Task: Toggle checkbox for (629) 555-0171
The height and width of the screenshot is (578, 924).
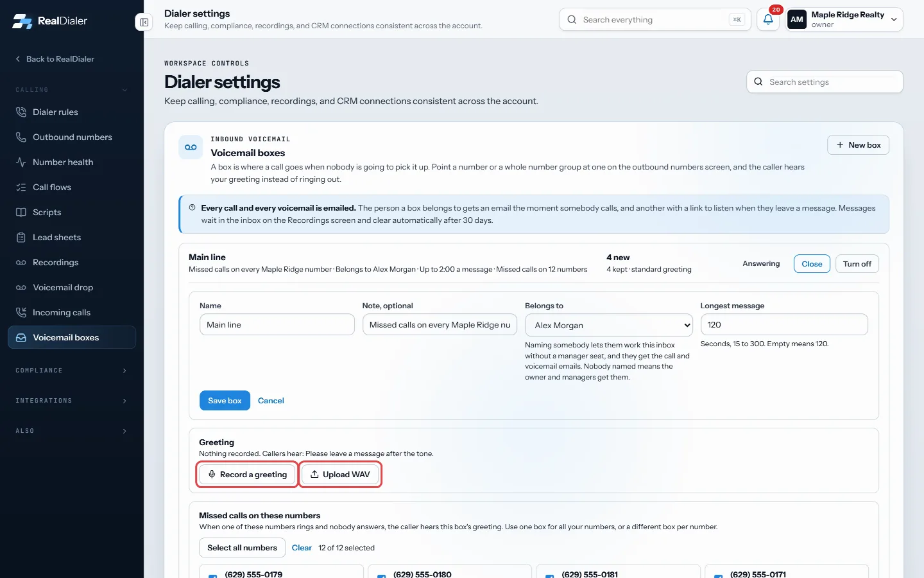Action: point(718,575)
